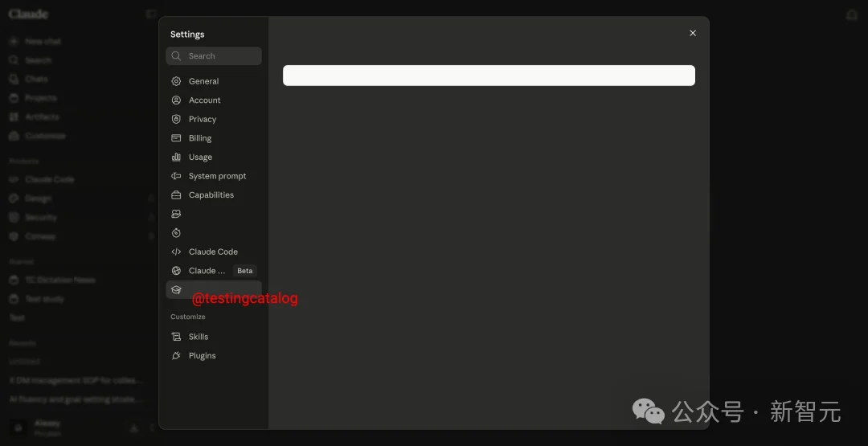This screenshot has height=446, width=868.
Task: Select Capabilities in the settings list
Action: pos(214,194)
